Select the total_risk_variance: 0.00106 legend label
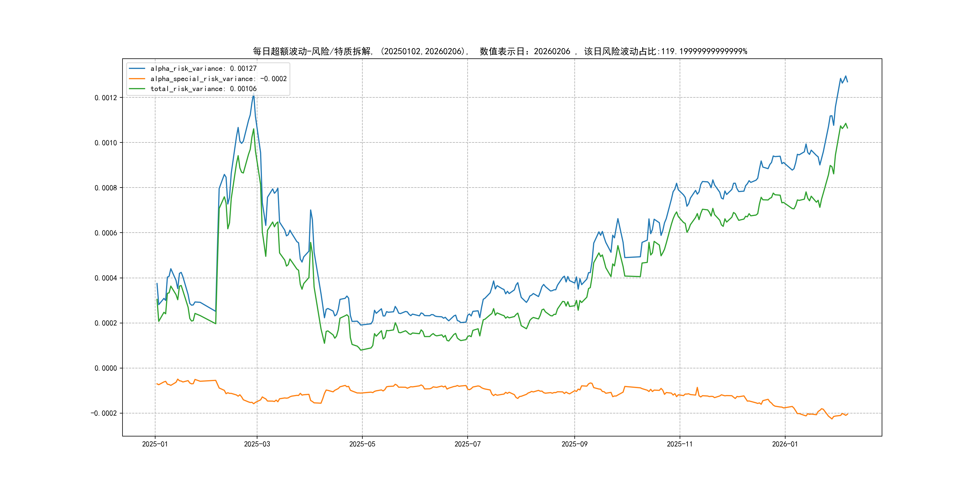Screen dimensions: 980x490 (x=204, y=89)
